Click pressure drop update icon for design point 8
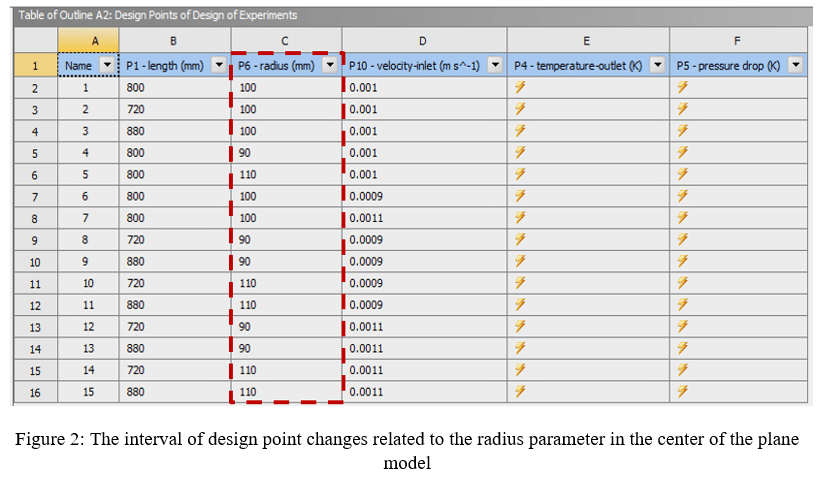 tap(683, 240)
